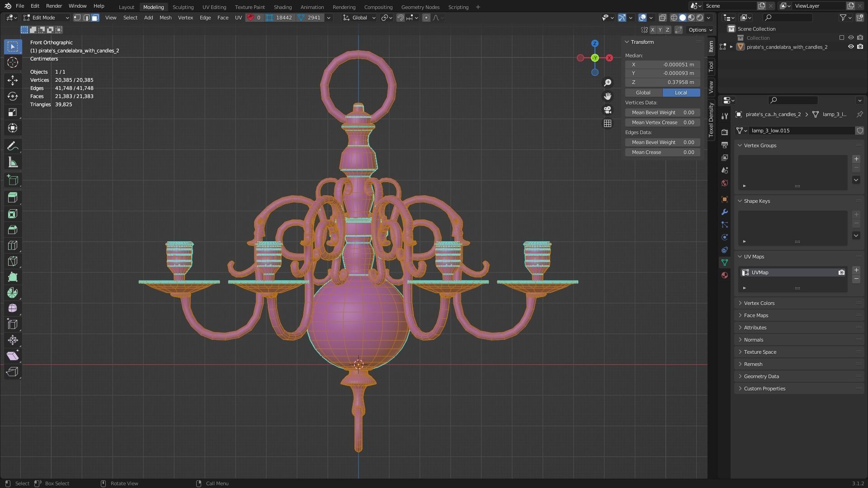
Task: Select the Smooth tool
Action: click(x=13, y=308)
